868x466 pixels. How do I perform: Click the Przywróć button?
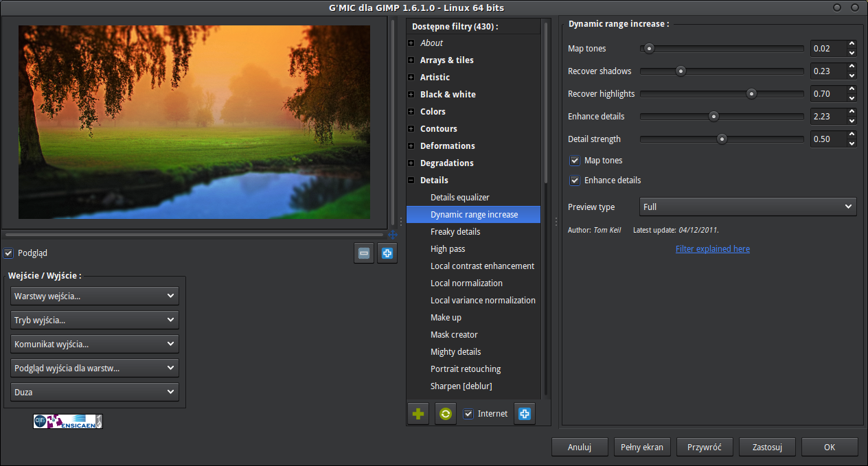[705, 447]
